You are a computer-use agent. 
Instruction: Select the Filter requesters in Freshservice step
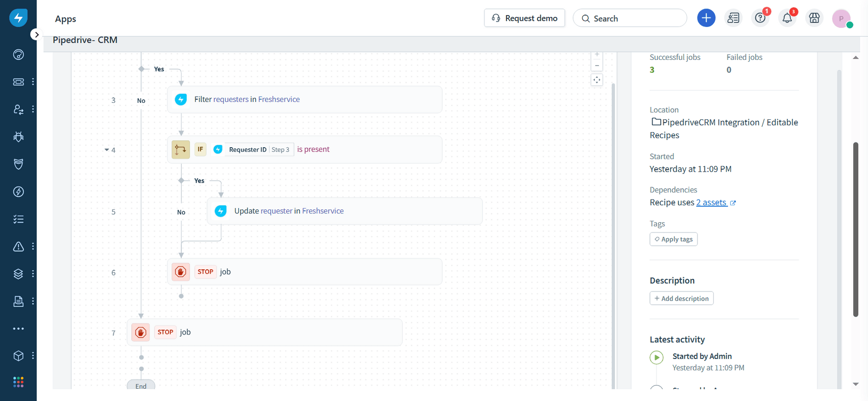point(304,100)
